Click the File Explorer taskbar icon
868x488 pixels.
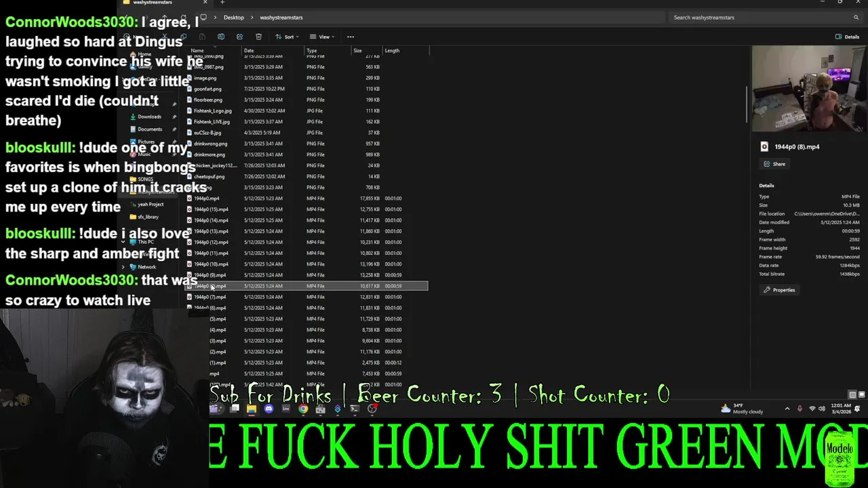[252, 409]
